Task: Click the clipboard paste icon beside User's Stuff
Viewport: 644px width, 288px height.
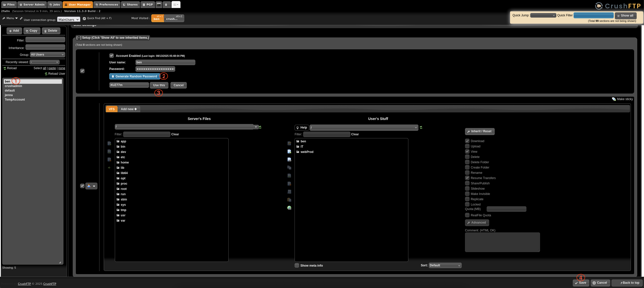Action: tap(289, 200)
